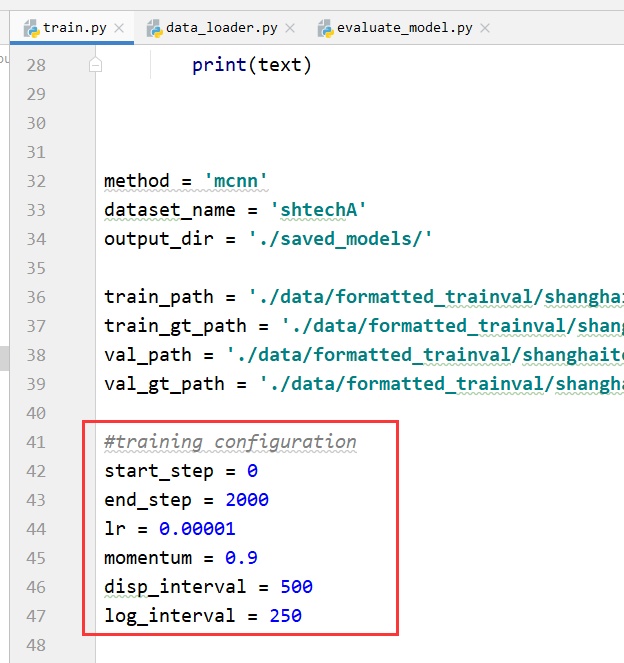Collapse the code fold marker at line 28

click(x=96, y=65)
